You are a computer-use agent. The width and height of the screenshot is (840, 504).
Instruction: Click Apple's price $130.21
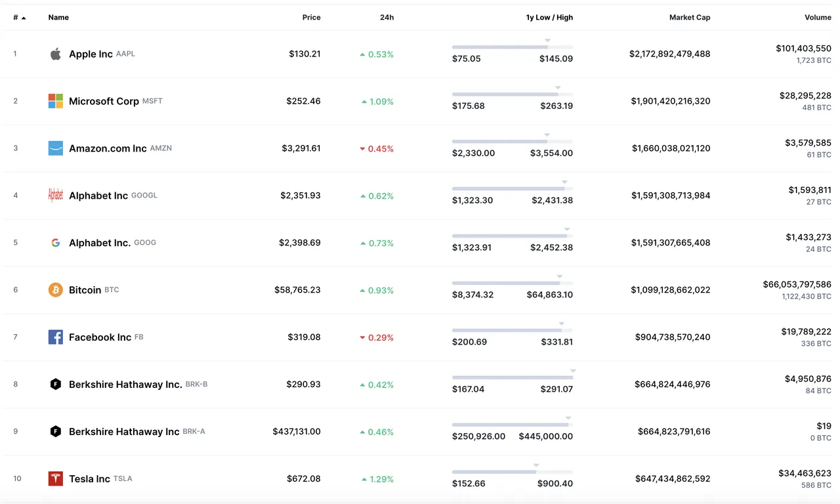[x=304, y=54]
